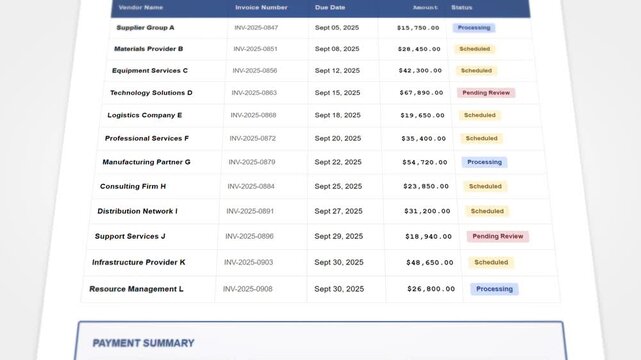Click Scheduled badge for Materials Provider B
641x360 pixels.
tap(475, 49)
